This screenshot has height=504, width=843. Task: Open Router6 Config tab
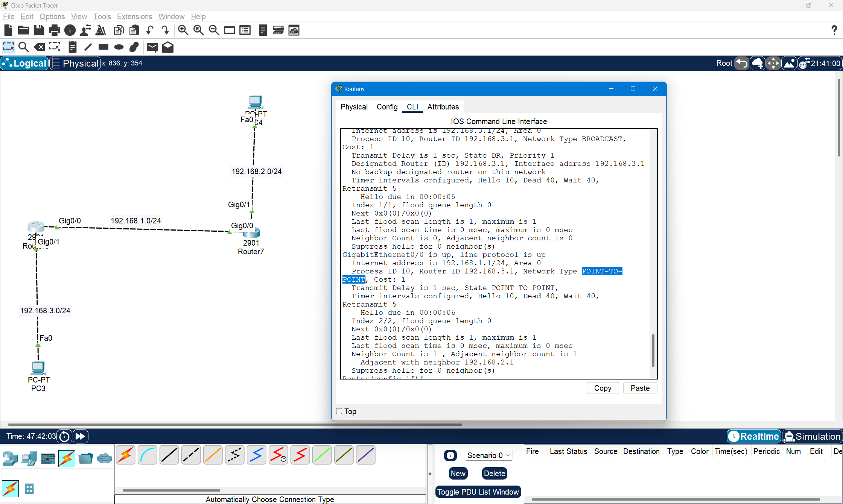click(387, 107)
